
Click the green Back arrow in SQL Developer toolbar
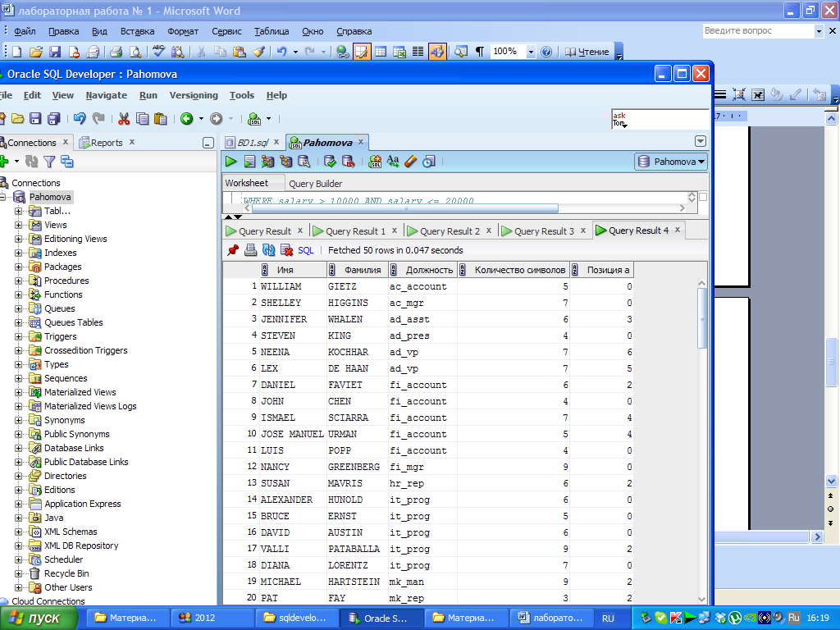(186, 118)
